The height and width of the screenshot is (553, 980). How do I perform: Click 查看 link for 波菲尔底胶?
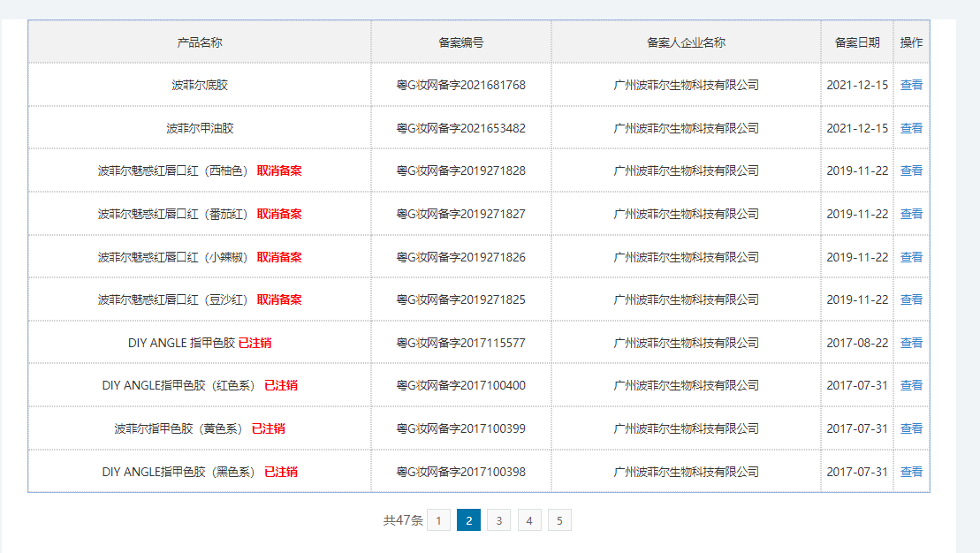click(x=911, y=85)
